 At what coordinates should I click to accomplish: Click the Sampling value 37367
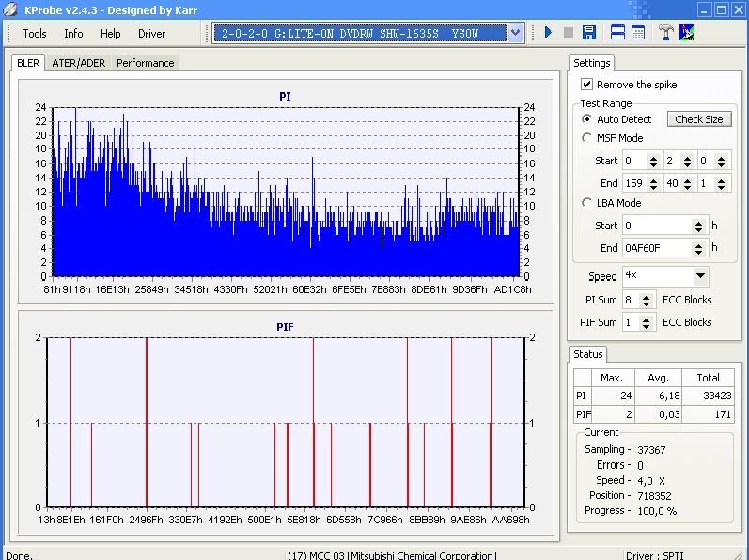(651, 450)
